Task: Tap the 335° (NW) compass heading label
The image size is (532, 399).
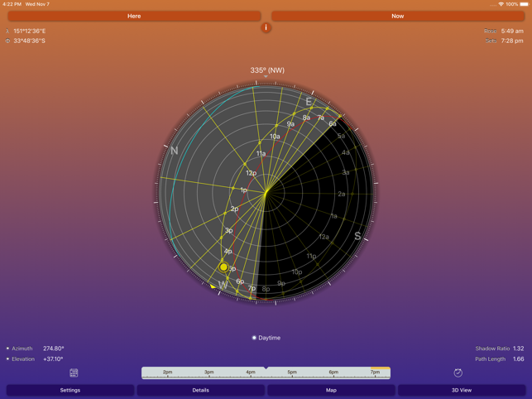Action: click(x=266, y=70)
